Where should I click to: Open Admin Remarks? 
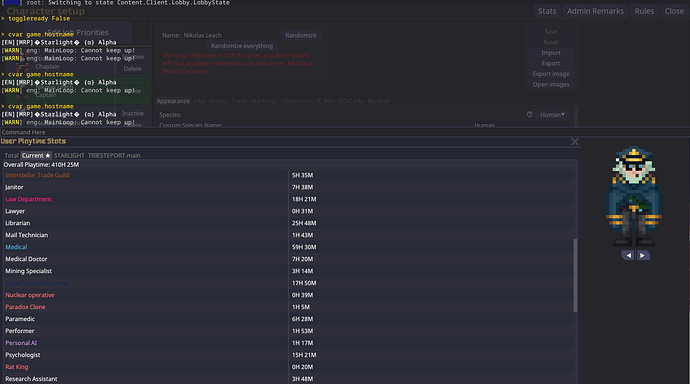[x=595, y=11]
